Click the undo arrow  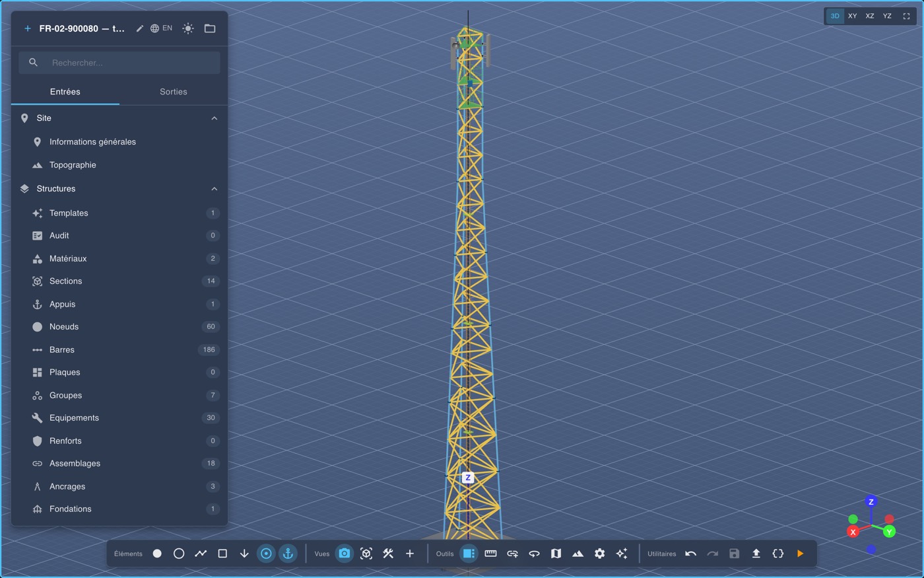(690, 554)
